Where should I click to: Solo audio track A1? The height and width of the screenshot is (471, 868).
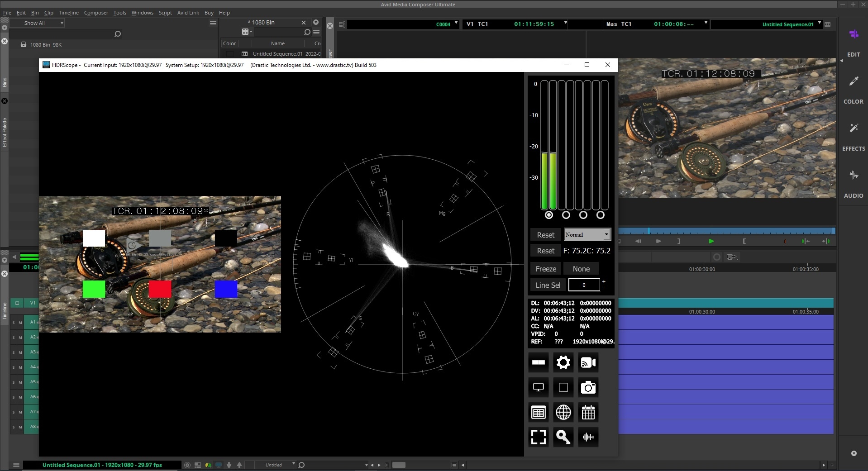(x=14, y=323)
